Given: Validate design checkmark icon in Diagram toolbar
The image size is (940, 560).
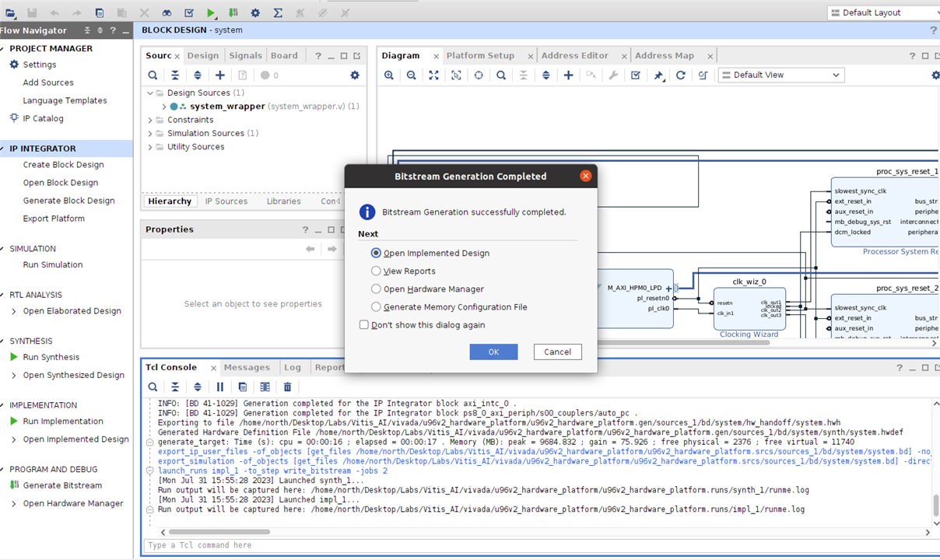Looking at the screenshot, I should pyautogui.click(x=636, y=75).
